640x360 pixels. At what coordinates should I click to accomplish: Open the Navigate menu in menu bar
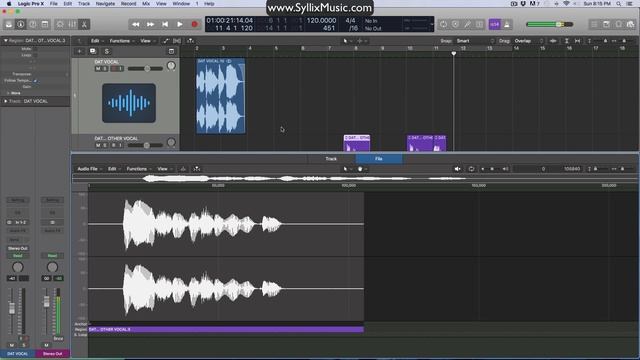[x=105, y=4]
